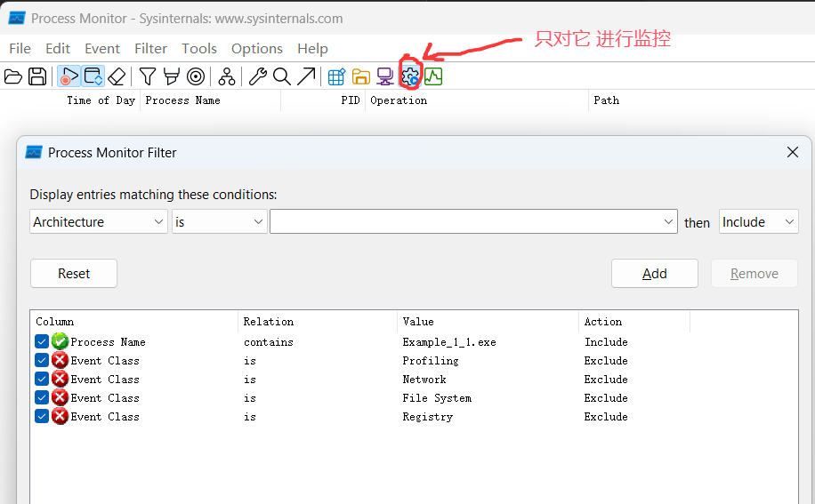Toggle Show Registry Activity icon

coord(336,76)
